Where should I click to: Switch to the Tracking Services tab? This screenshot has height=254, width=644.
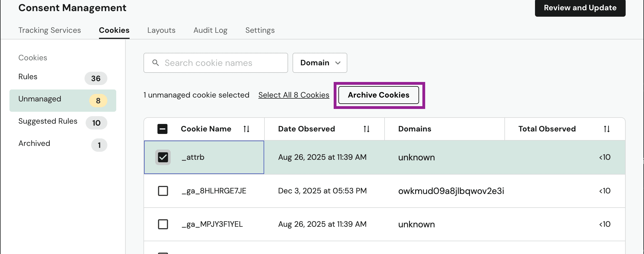pos(50,30)
